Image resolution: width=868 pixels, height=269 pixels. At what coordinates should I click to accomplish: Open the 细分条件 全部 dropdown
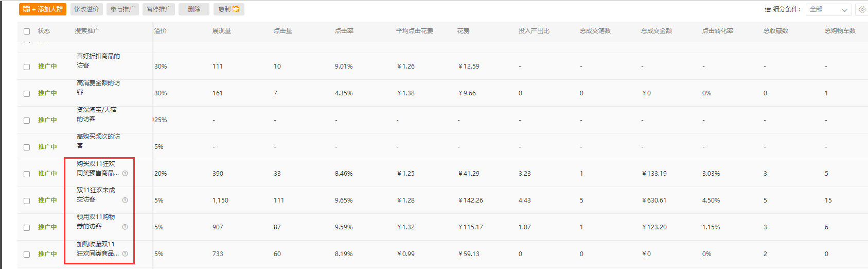828,9
